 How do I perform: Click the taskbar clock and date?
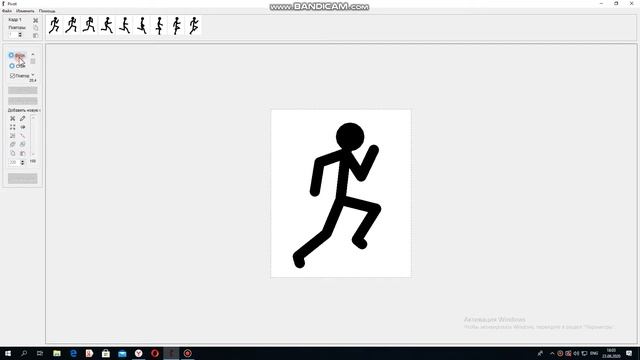[x=611, y=353]
